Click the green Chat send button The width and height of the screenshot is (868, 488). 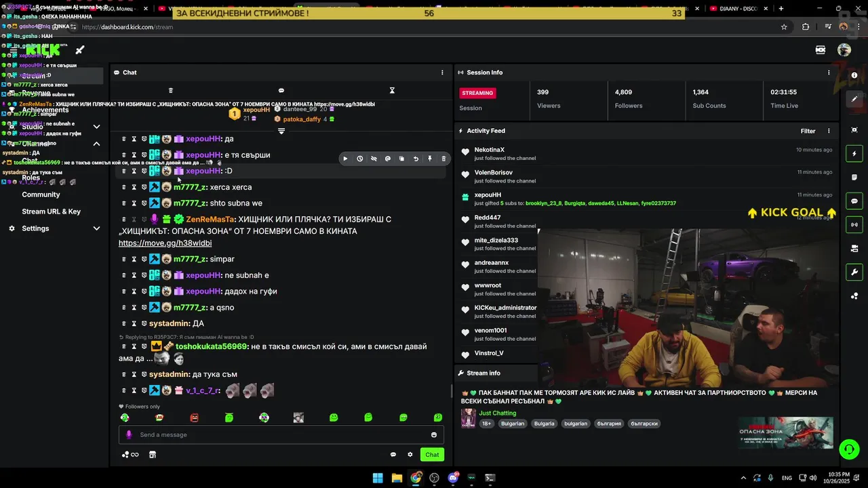click(432, 455)
